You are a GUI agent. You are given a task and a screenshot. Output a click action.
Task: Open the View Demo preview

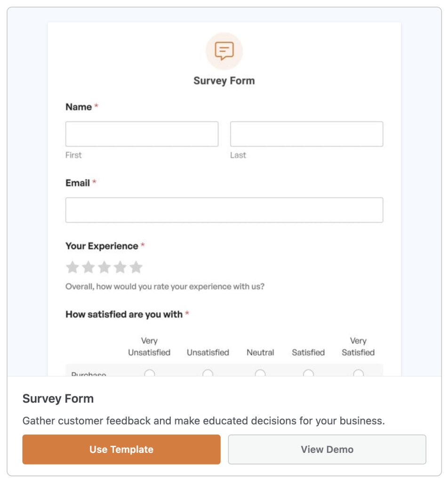click(x=327, y=450)
